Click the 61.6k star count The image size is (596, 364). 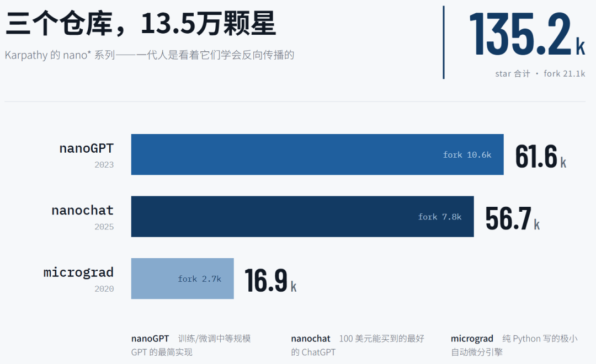point(540,156)
